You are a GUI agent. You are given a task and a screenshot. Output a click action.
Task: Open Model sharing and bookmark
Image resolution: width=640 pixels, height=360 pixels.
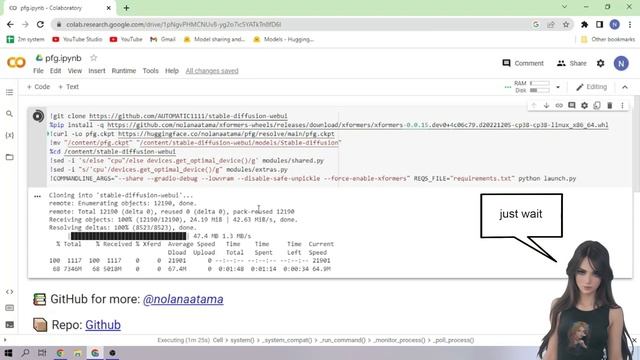point(214,39)
